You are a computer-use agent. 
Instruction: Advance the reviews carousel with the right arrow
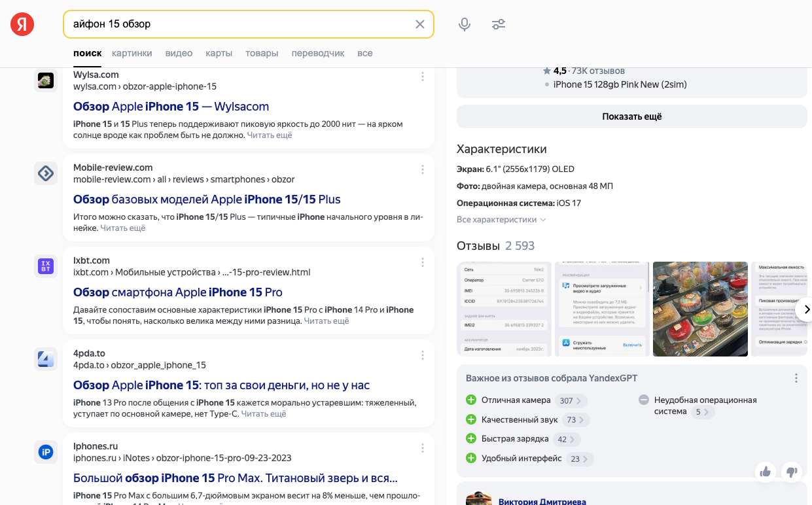tap(807, 309)
